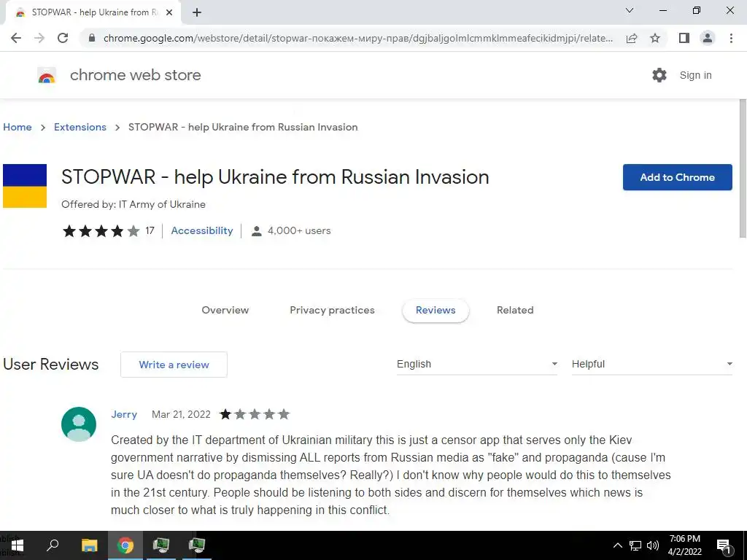
Task: Click first monitor app taskbar icon
Action: pyautogui.click(x=161, y=545)
